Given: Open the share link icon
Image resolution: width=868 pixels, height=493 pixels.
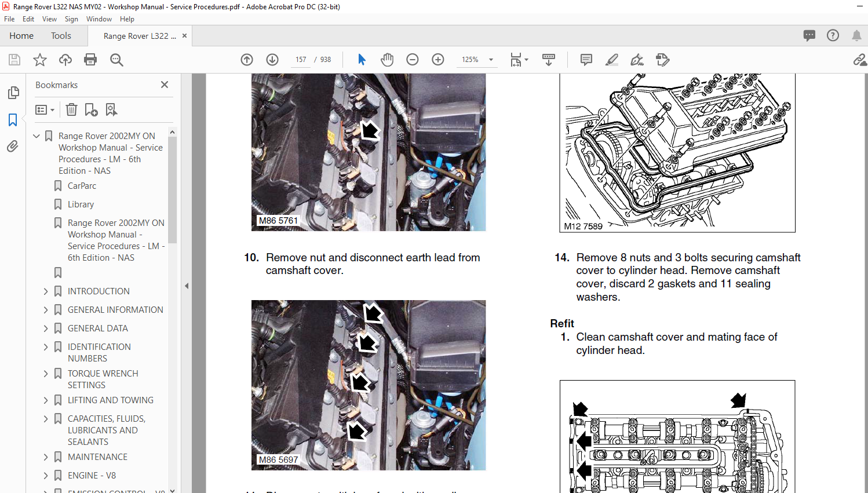Looking at the screenshot, I should pyautogui.click(x=860, y=60).
